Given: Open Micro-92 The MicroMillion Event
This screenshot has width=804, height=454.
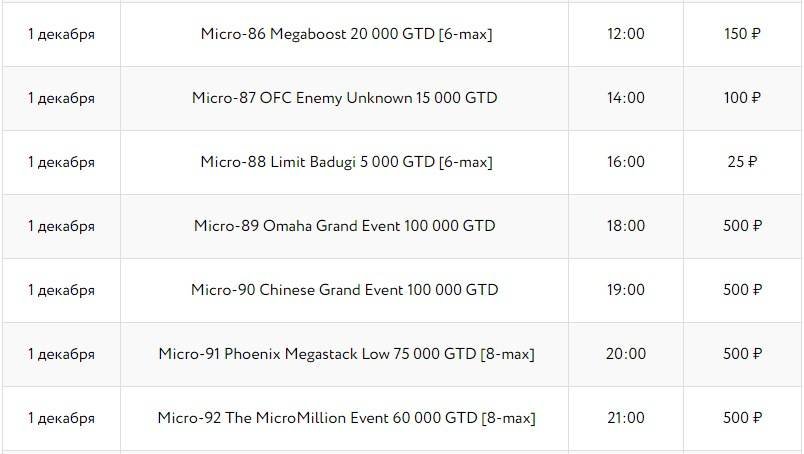Looking at the screenshot, I should click(345, 418).
